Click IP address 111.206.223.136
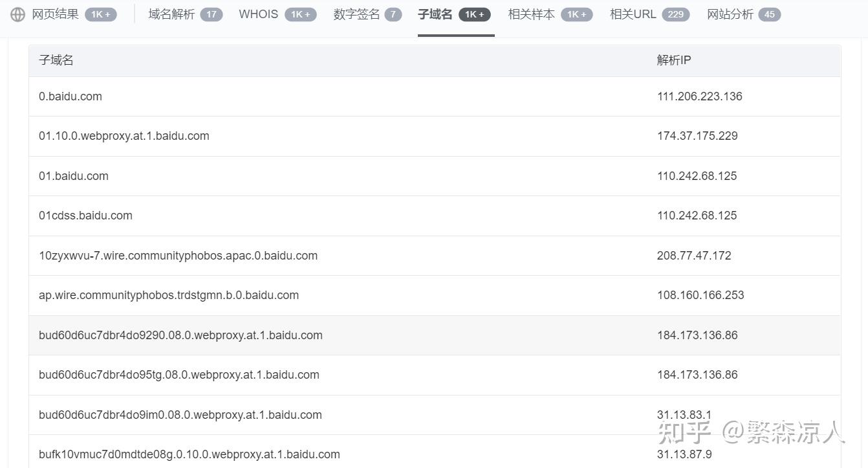Image resolution: width=868 pixels, height=468 pixels. [x=700, y=96]
